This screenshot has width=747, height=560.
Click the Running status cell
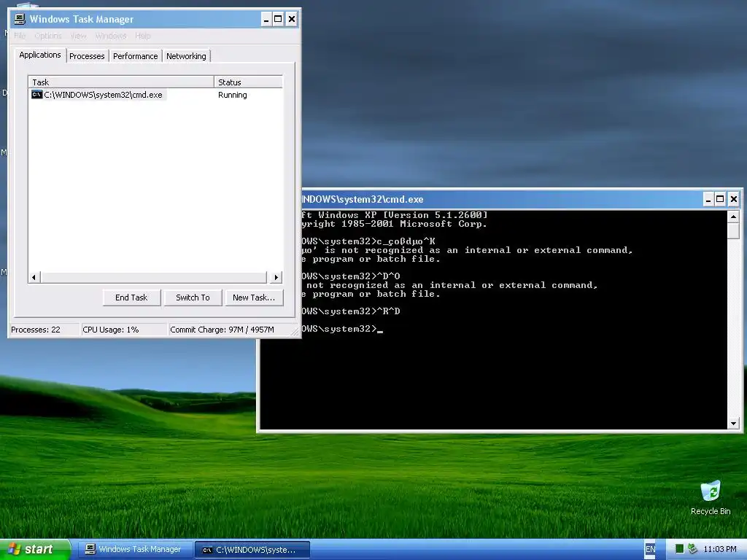(x=233, y=95)
